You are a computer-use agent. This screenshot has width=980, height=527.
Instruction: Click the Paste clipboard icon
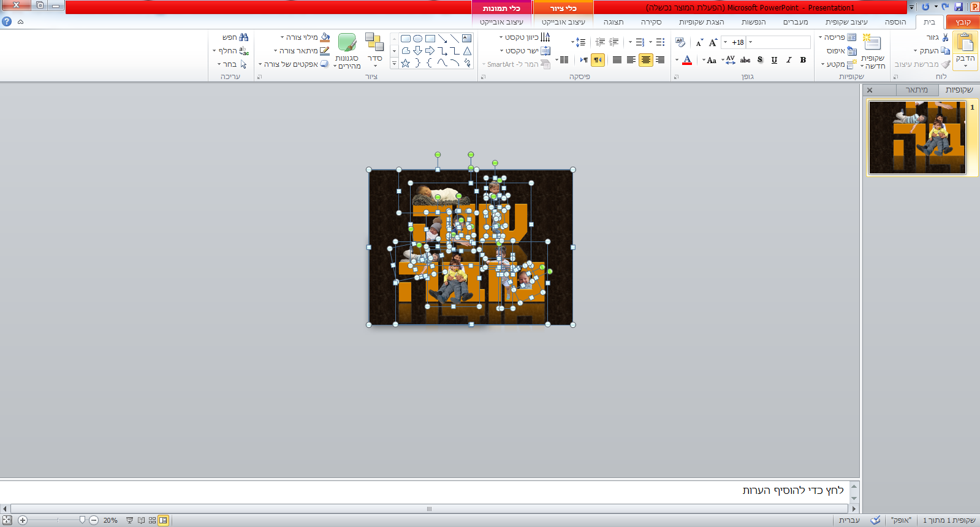[x=965, y=43]
